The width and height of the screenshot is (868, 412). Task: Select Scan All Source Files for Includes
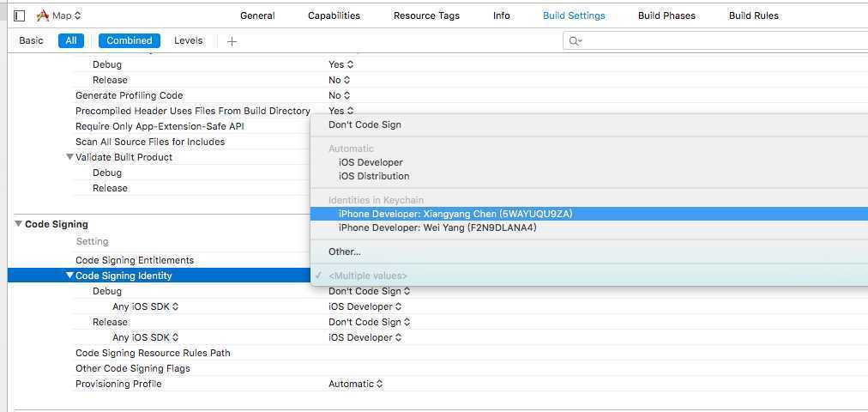click(150, 142)
